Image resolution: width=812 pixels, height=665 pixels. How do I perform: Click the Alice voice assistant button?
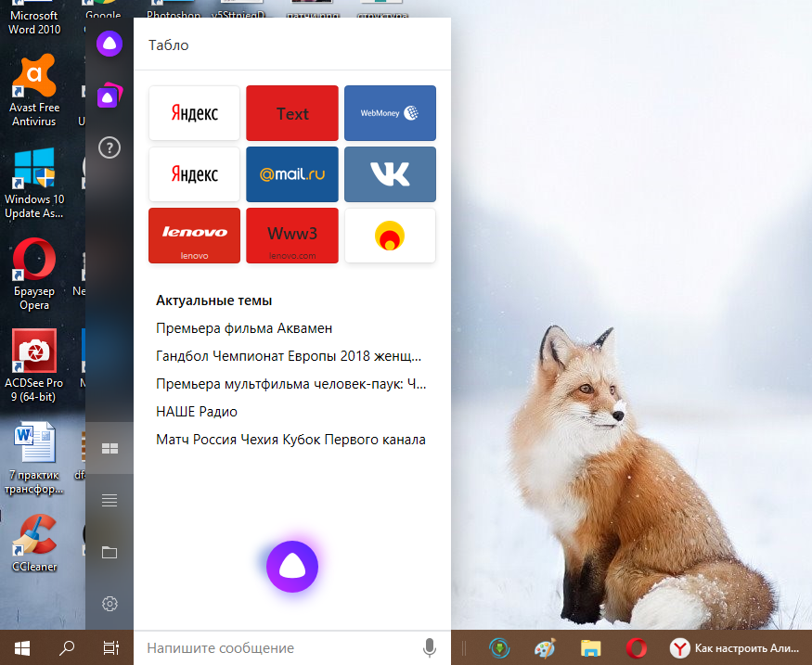tap(292, 566)
